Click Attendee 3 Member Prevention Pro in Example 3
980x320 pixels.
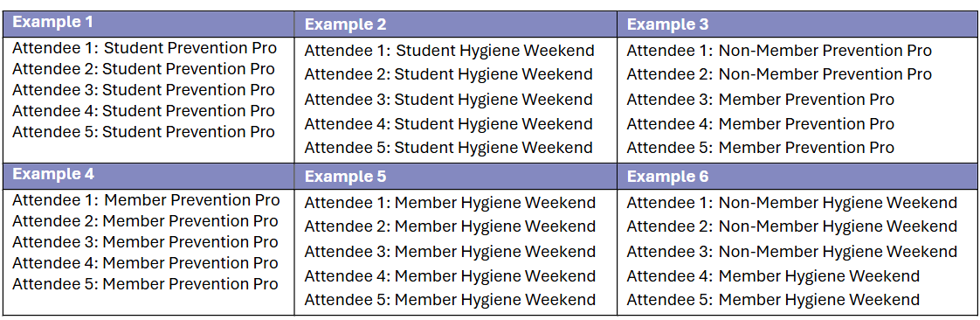click(x=761, y=100)
